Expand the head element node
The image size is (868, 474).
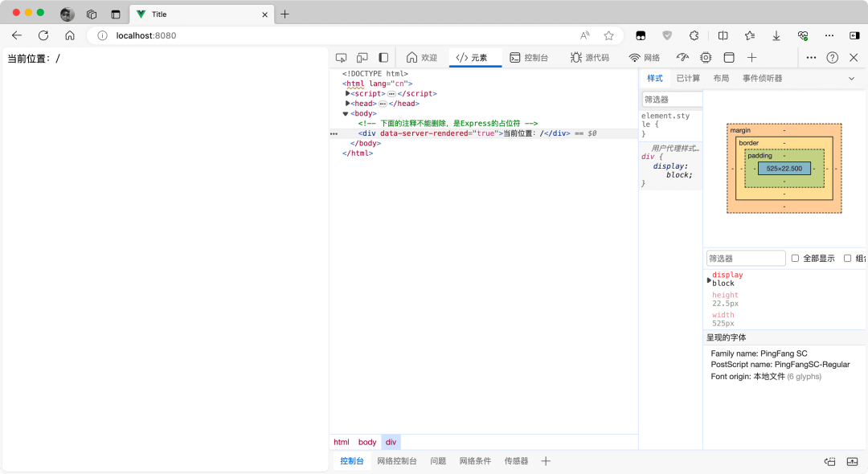tap(347, 104)
